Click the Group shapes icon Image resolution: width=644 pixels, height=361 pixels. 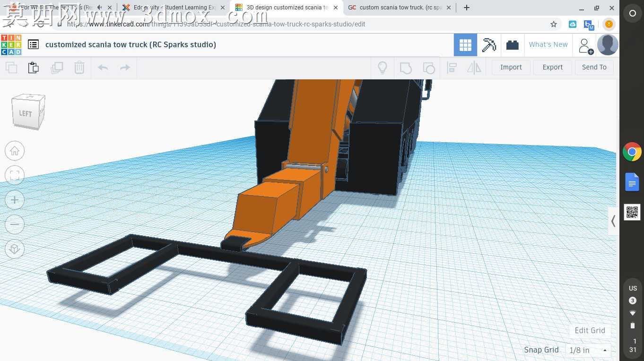coord(406,68)
